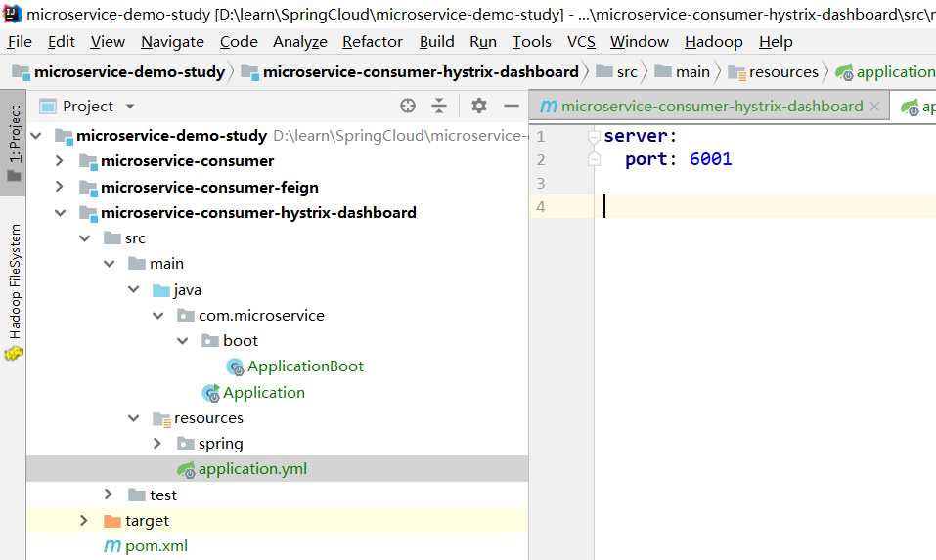Open the Navigate menu
The image size is (936, 560).
(x=172, y=42)
